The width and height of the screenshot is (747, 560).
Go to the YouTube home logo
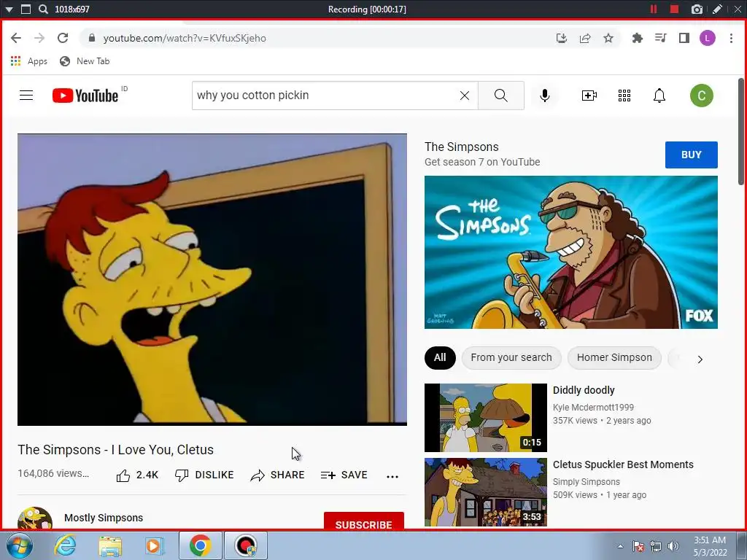(85, 96)
